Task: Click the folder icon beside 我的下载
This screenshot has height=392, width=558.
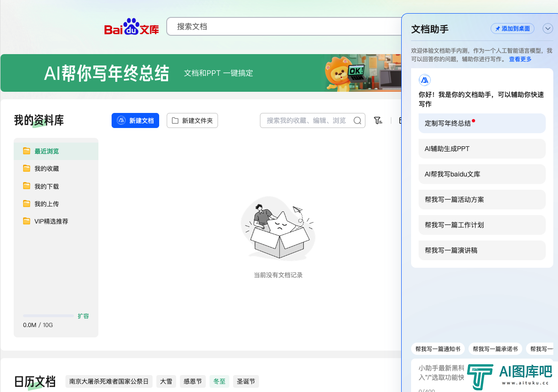Action: pyautogui.click(x=27, y=186)
